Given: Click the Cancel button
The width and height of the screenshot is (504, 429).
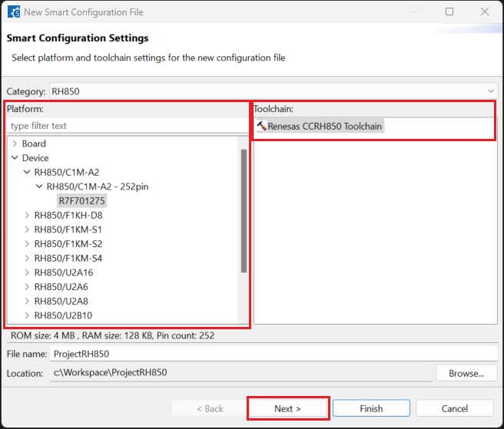Looking at the screenshot, I should coord(455,408).
